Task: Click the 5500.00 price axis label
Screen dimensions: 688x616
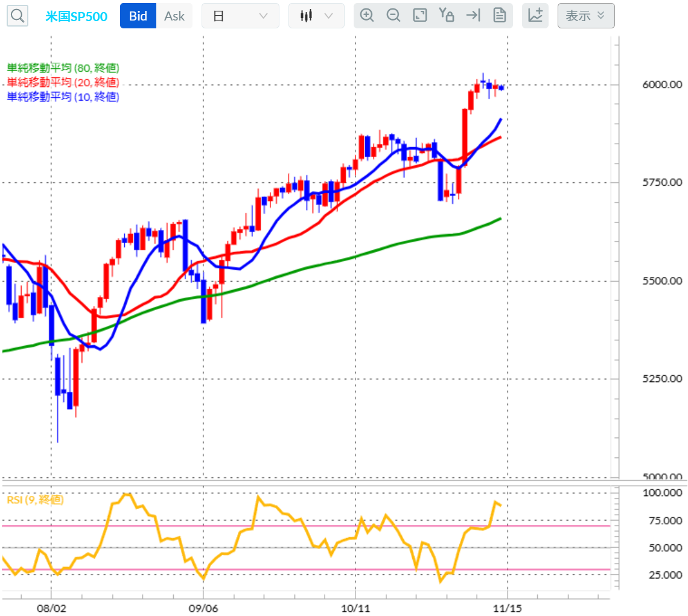Action: [x=662, y=281]
